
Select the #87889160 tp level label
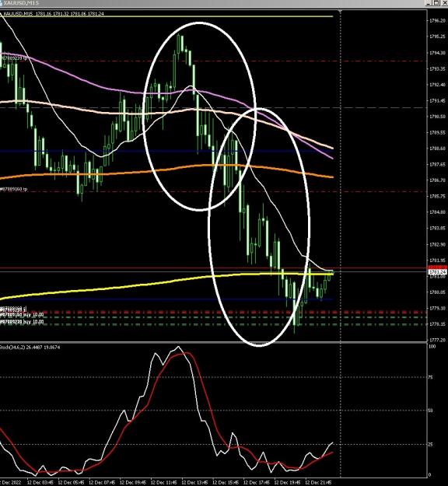[x=14, y=189]
